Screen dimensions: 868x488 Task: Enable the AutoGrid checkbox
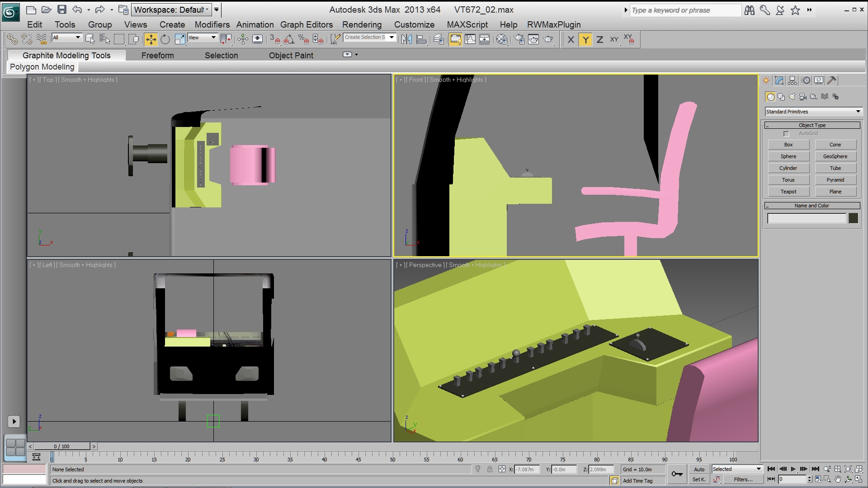click(786, 134)
